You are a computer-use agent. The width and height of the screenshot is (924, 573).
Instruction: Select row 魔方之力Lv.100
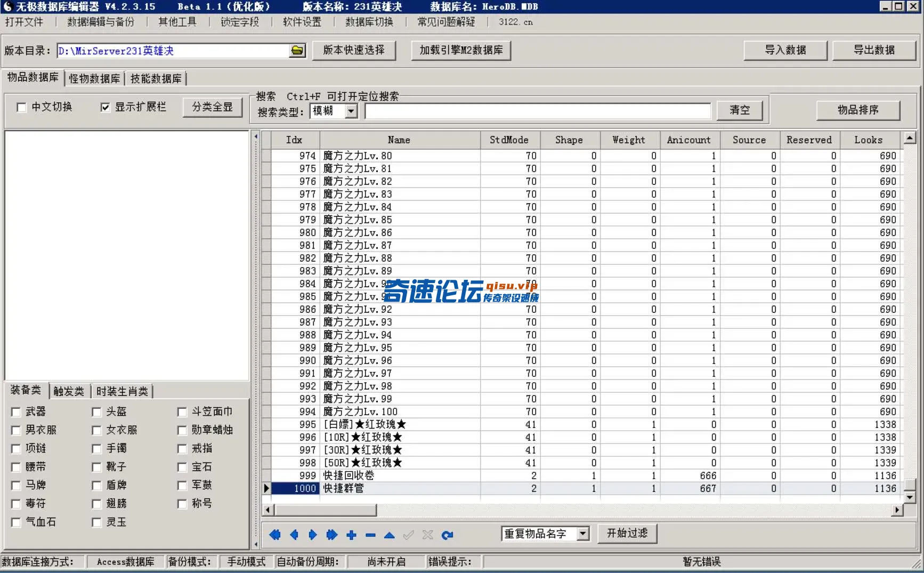coord(581,411)
